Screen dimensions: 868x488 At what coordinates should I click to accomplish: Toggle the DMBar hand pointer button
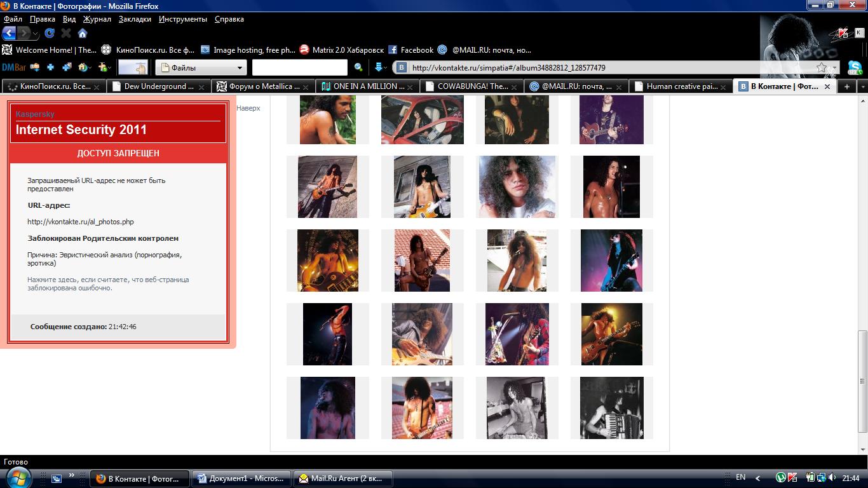[133, 67]
